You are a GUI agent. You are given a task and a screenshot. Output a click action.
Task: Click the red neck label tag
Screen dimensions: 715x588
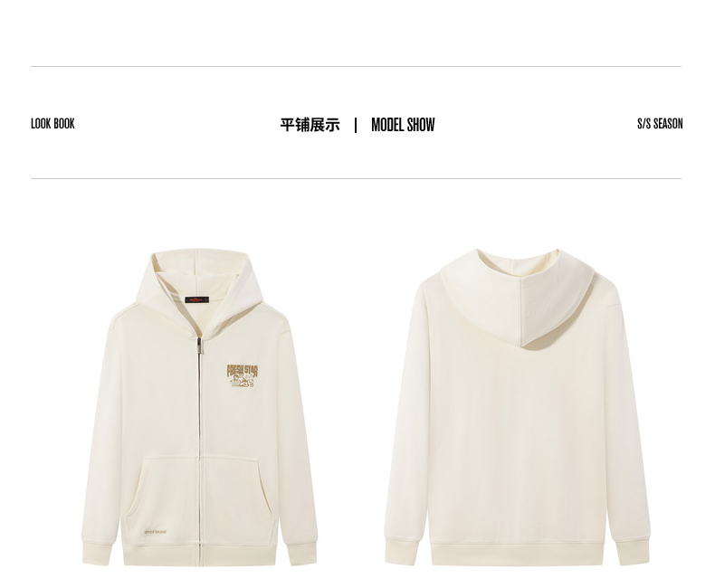click(x=196, y=299)
